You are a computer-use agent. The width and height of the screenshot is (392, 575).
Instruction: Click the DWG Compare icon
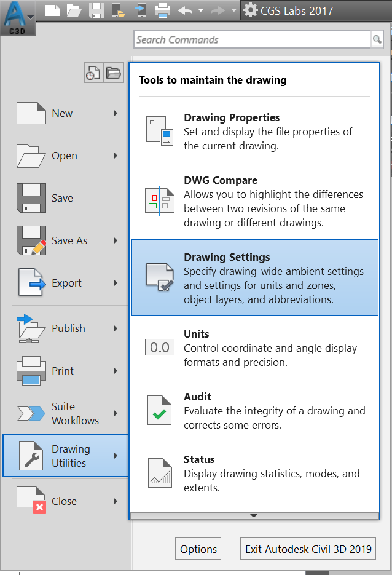pos(160,201)
